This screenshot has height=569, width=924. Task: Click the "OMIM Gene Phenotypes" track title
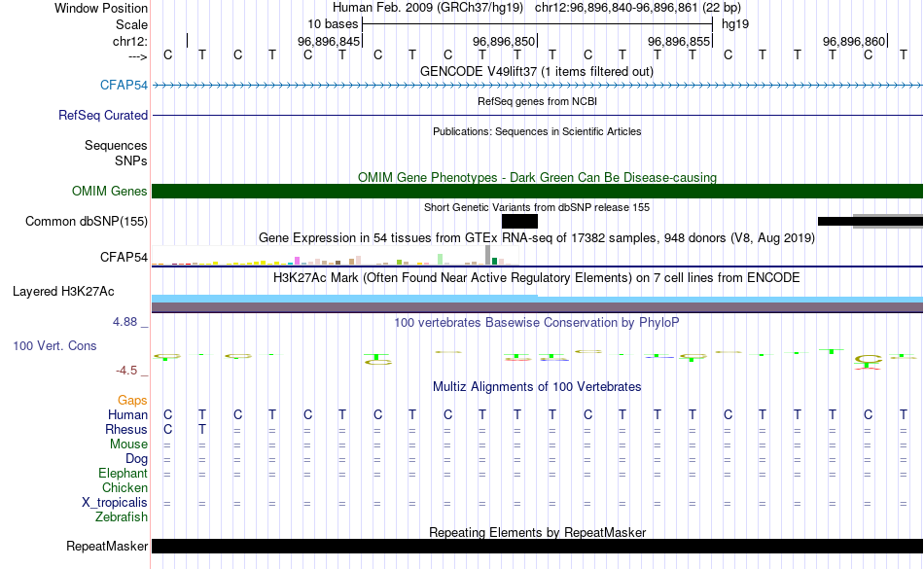(x=537, y=177)
